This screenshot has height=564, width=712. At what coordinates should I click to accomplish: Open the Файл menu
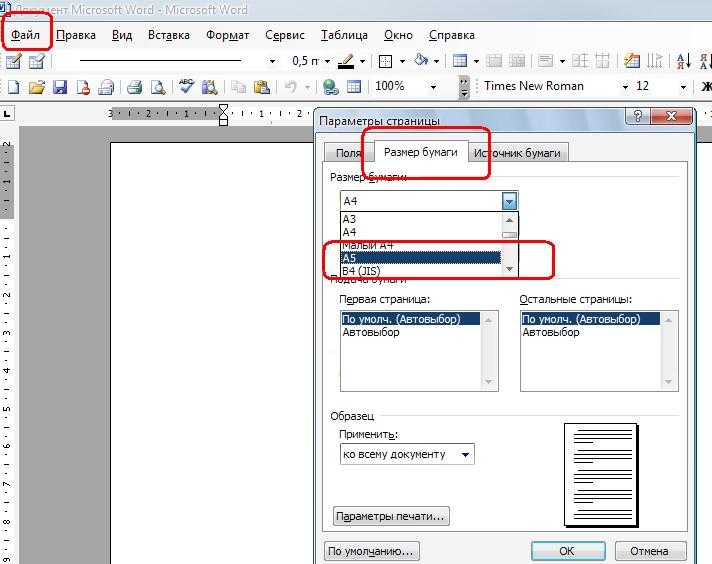point(26,35)
